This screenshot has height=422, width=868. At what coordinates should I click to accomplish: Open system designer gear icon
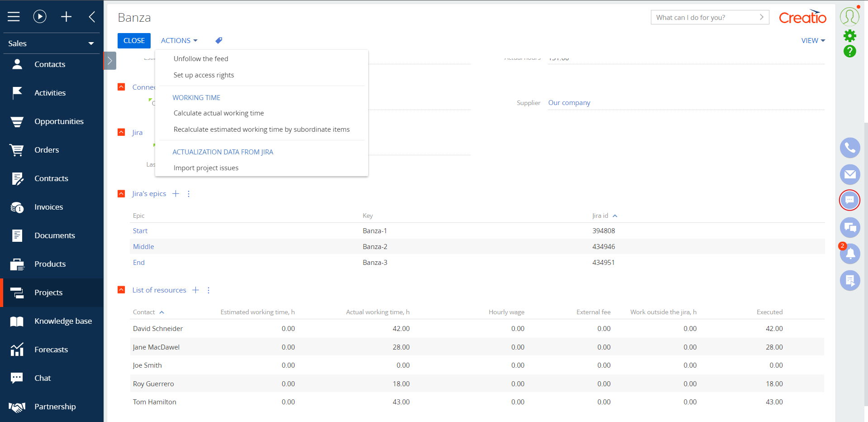[850, 36]
